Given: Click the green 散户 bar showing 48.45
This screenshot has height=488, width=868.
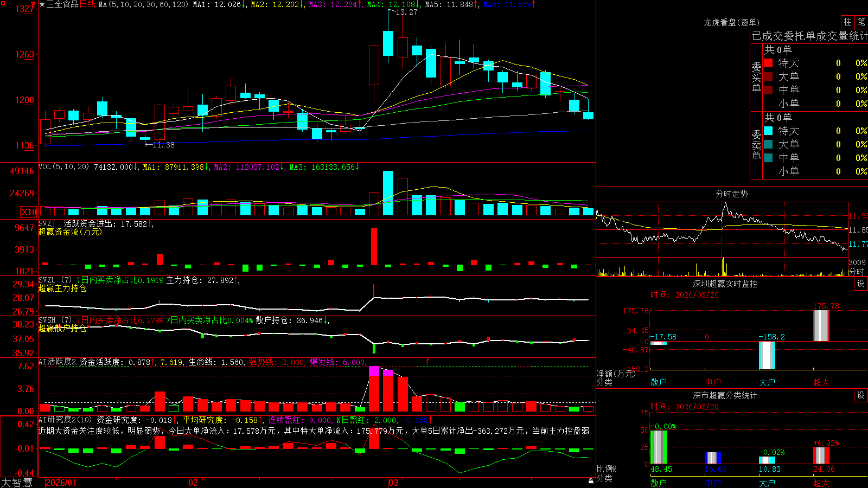Looking at the screenshot, I should (x=659, y=447).
